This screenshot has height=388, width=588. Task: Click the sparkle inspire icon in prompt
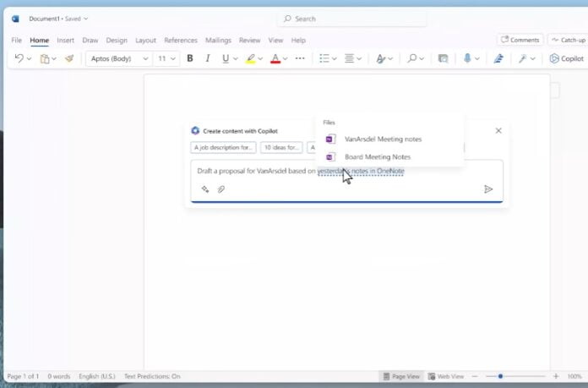coord(204,189)
